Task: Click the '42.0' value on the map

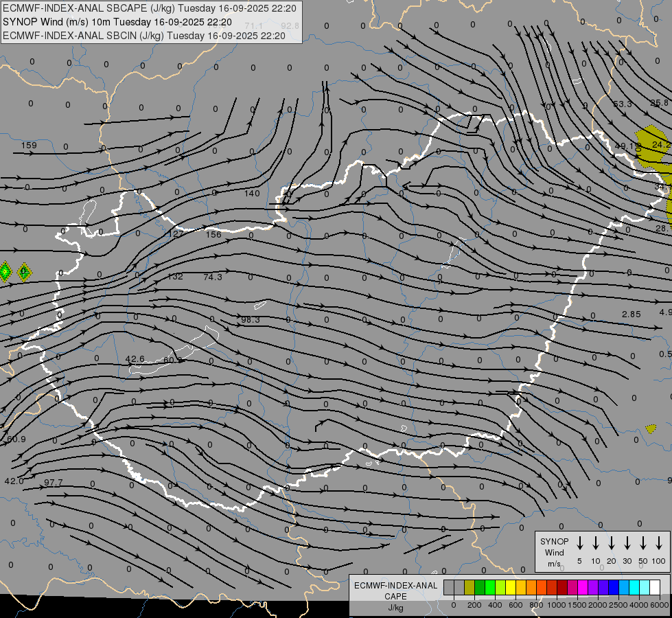Action: click(x=14, y=481)
